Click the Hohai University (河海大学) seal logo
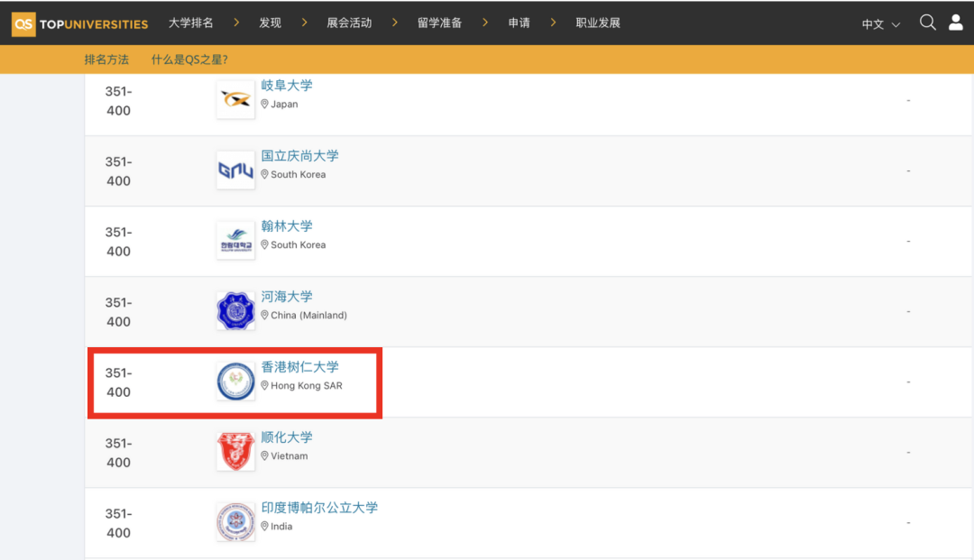Viewport: 974px width, 560px height. click(235, 310)
